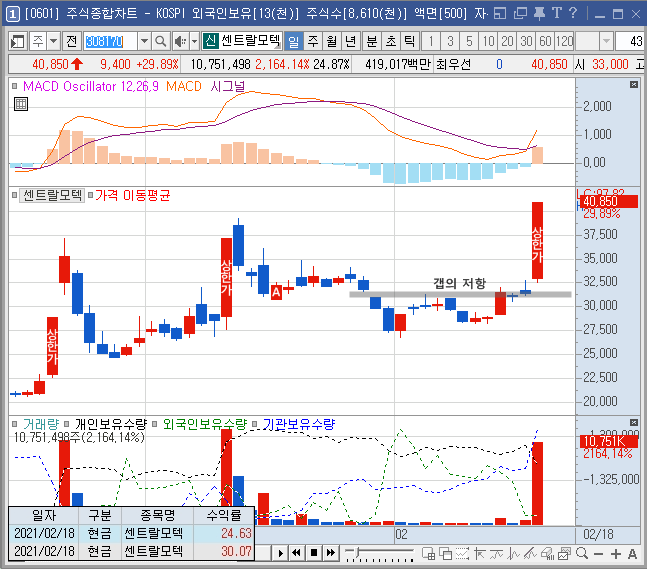Select the 일 daily period tab
The image size is (647, 569).
[294, 41]
